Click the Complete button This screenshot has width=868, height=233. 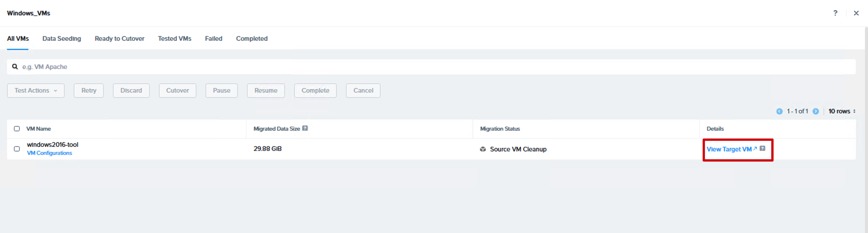(315, 91)
